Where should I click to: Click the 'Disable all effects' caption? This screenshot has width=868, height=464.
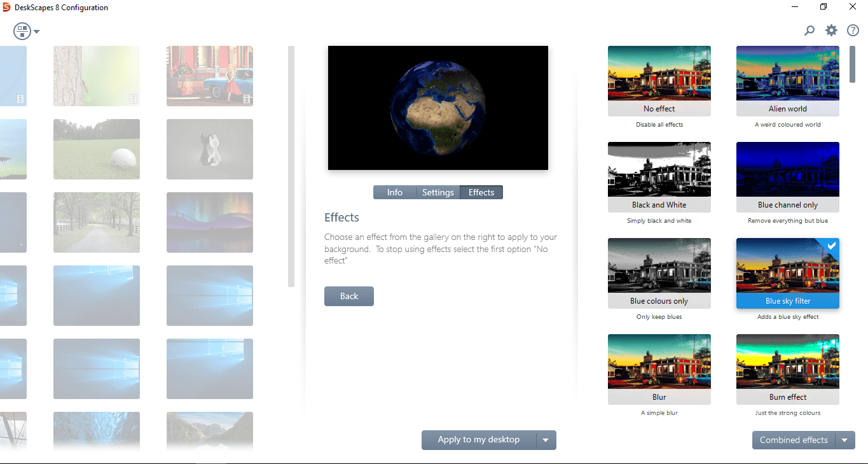click(659, 125)
